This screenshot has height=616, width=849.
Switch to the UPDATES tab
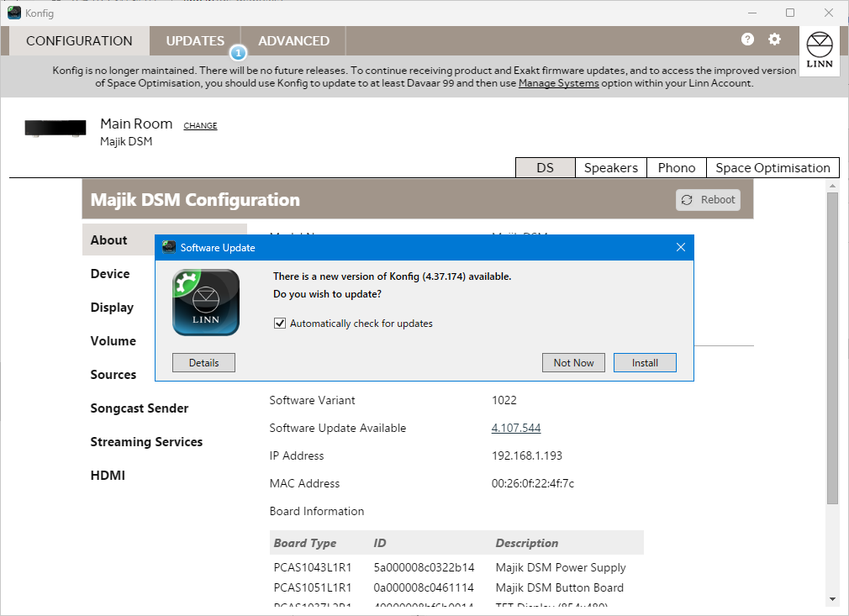[195, 40]
